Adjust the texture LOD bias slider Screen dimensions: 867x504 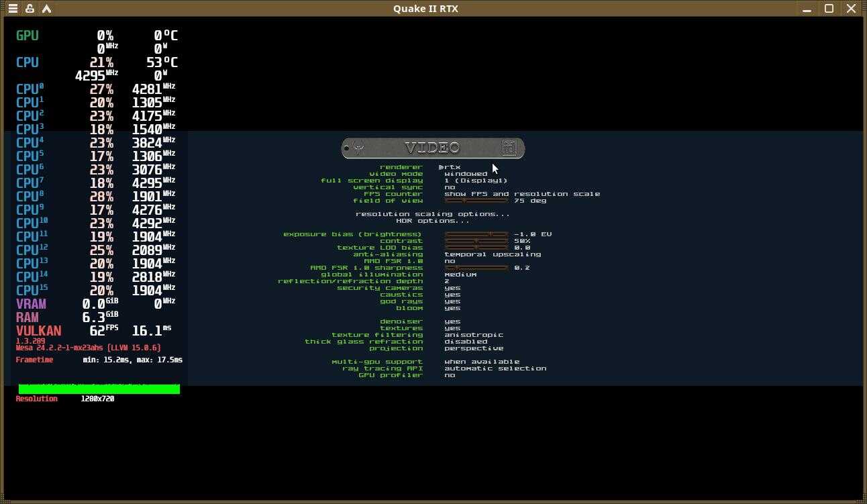[x=476, y=248]
